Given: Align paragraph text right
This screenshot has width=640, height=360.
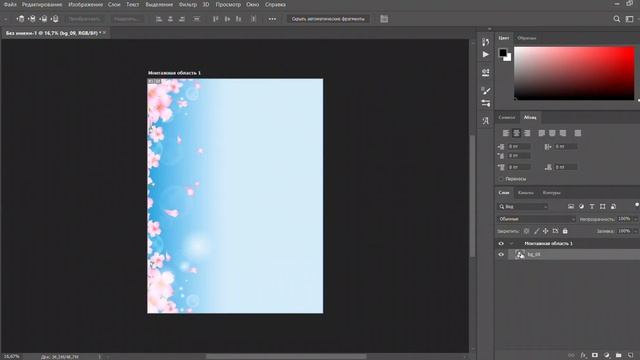Looking at the screenshot, I should point(527,133).
